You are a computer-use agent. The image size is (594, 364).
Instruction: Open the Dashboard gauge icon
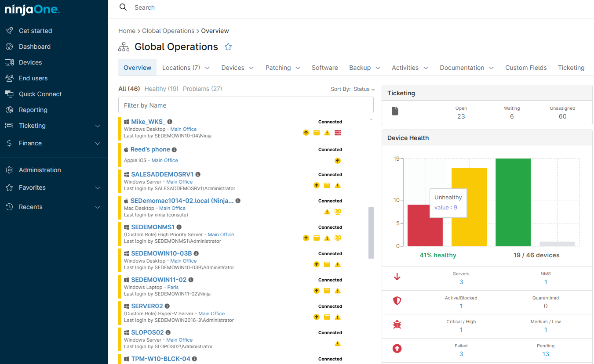[9, 47]
